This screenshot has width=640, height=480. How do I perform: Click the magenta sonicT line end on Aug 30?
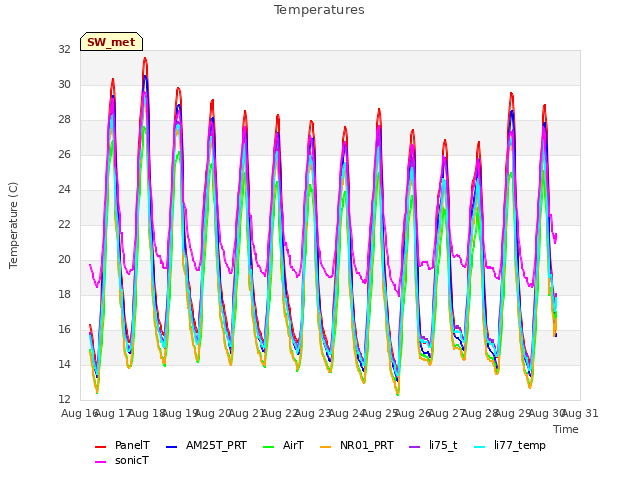(x=556, y=235)
